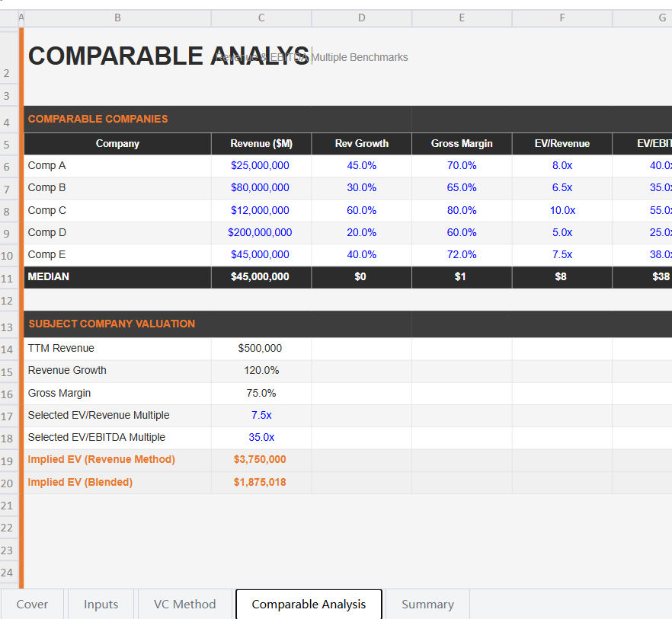Click the Revenue ($M) heading cell
The width and height of the screenshot is (672, 619).
[261, 143]
